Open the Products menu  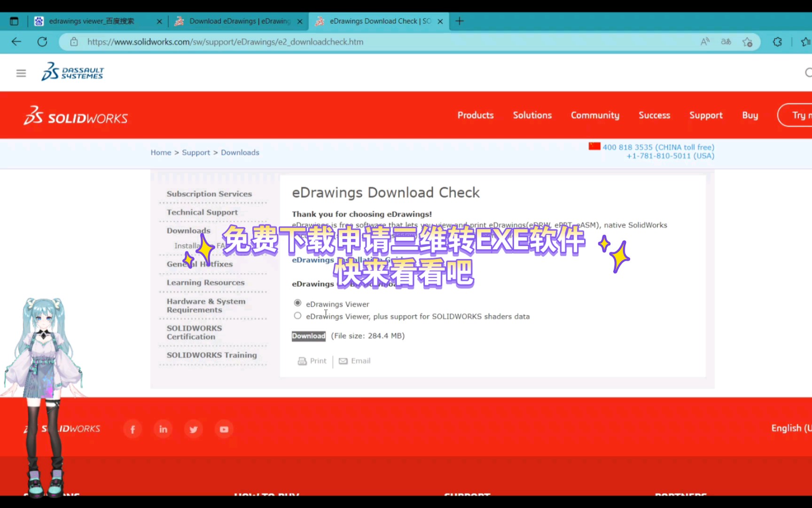click(x=476, y=115)
